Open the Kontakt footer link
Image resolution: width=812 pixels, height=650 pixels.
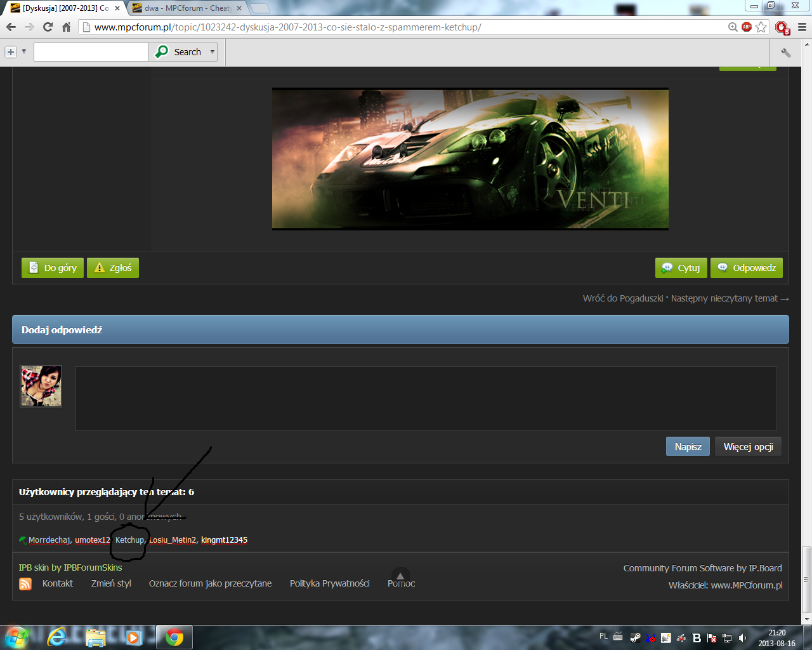click(x=58, y=583)
